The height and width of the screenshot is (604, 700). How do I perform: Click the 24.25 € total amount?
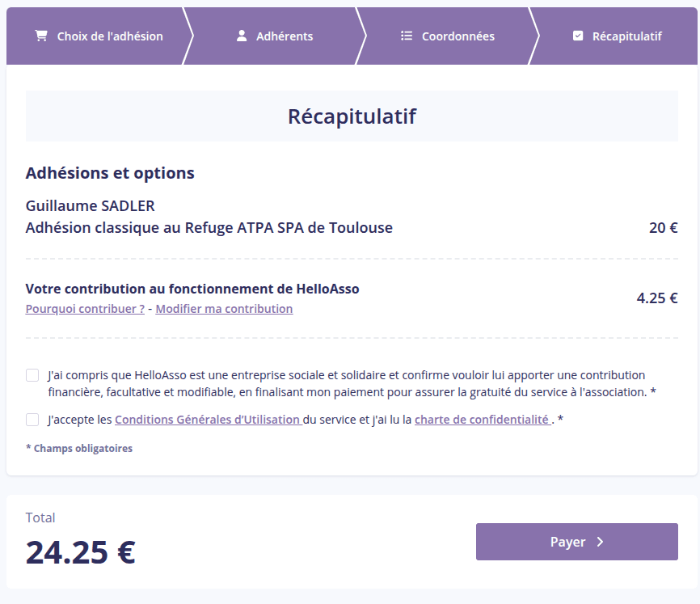pyautogui.click(x=79, y=553)
